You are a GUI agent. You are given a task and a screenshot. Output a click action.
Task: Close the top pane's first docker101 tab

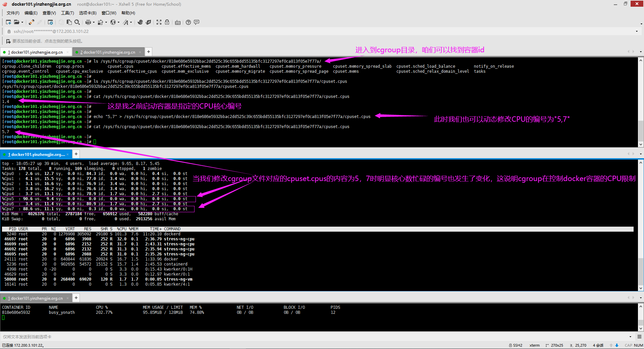67,52
